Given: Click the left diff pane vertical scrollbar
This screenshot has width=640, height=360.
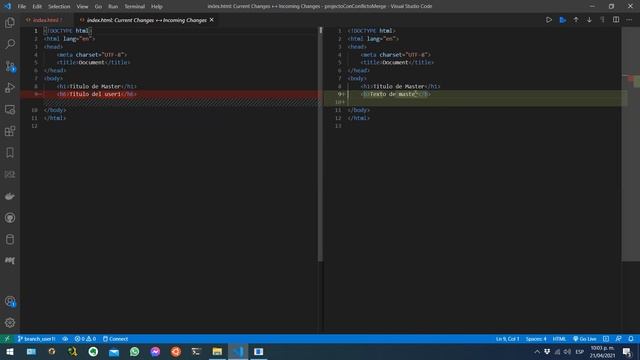Looking at the screenshot, I should 320,145.
